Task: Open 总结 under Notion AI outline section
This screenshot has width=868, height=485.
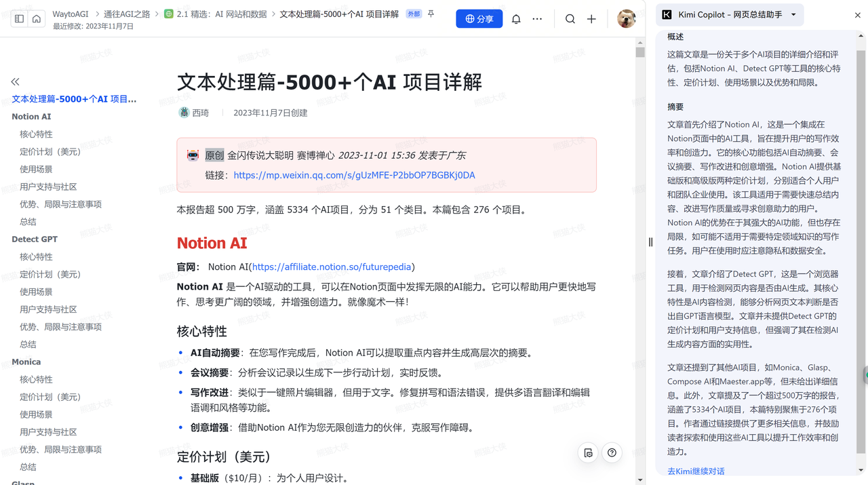Action: [x=28, y=222]
